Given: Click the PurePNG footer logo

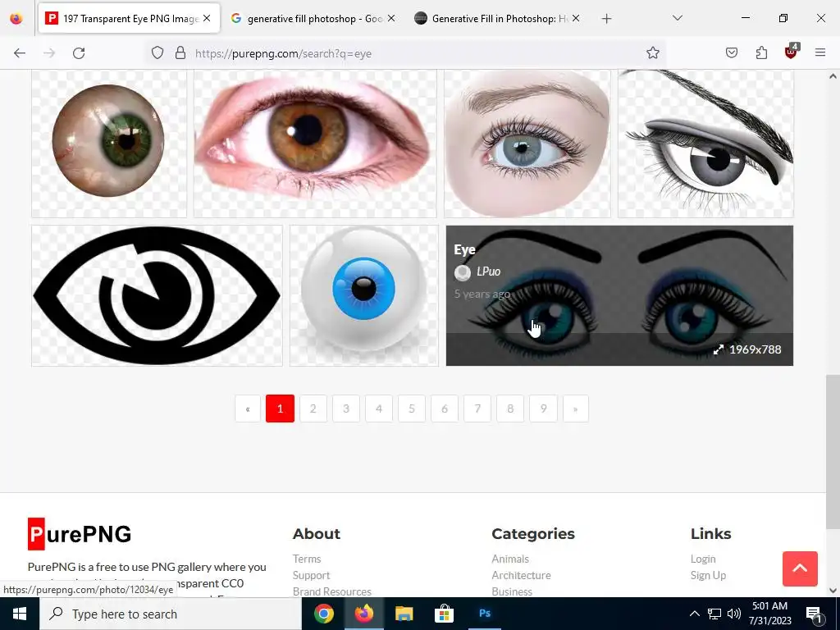Looking at the screenshot, I should pyautogui.click(x=80, y=534).
